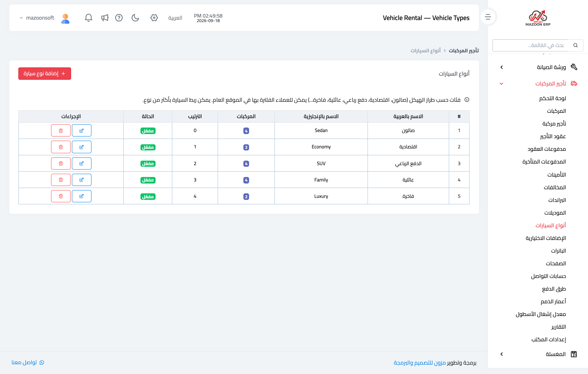Screen dimensions: 588x374
Task: Delete the Sedan vehicle type
Action: 61,130
